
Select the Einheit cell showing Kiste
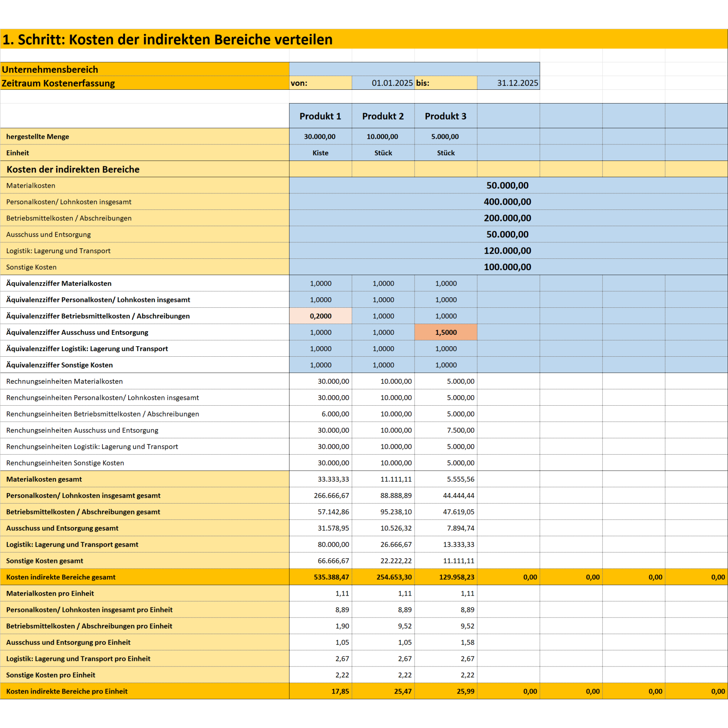[321, 153]
